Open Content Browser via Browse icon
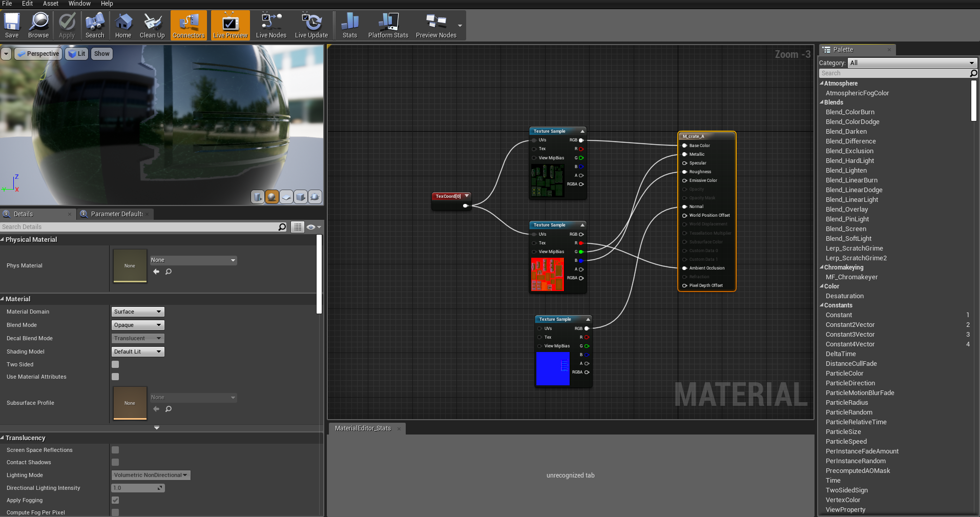980x517 pixels. [38, 25]
